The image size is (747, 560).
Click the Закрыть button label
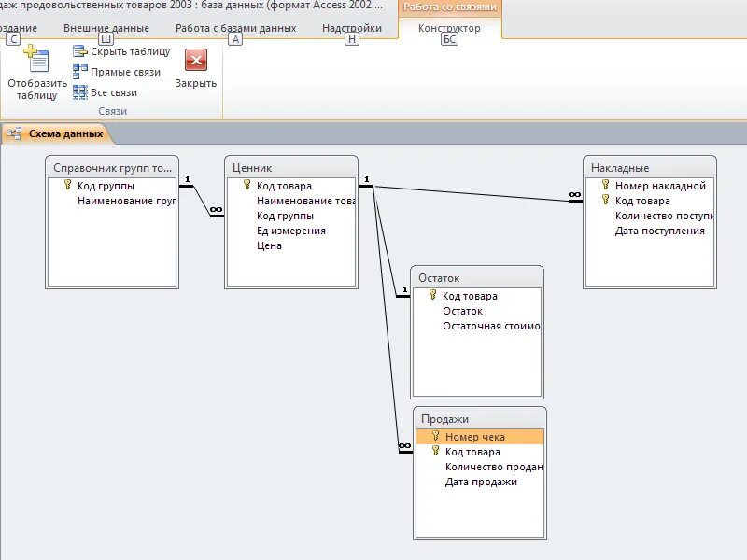click(x=196, y=83)
